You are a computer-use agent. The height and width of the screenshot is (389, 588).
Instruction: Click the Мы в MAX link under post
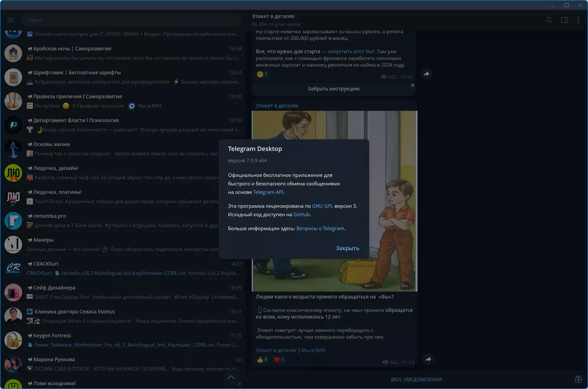[x=313, y=350]
